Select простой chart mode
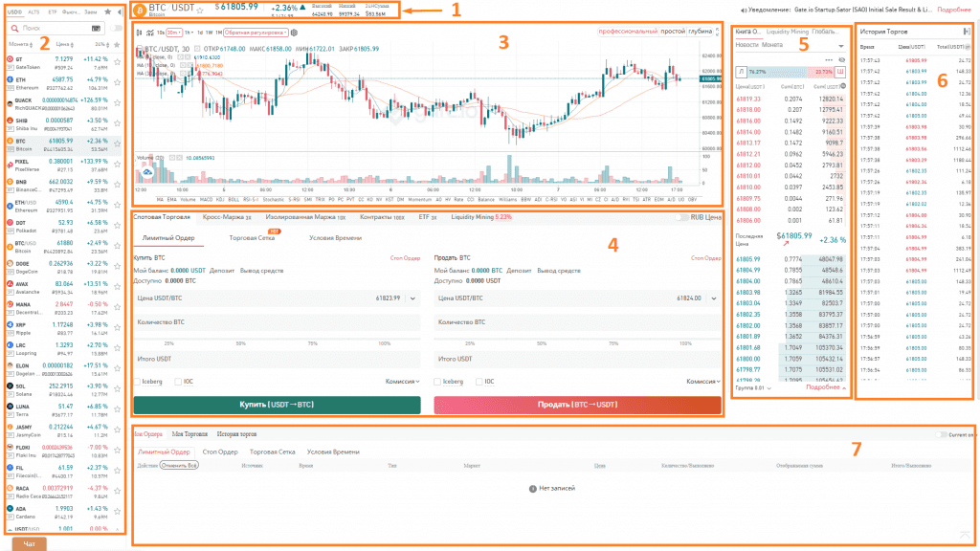 [x=673, y=32]
